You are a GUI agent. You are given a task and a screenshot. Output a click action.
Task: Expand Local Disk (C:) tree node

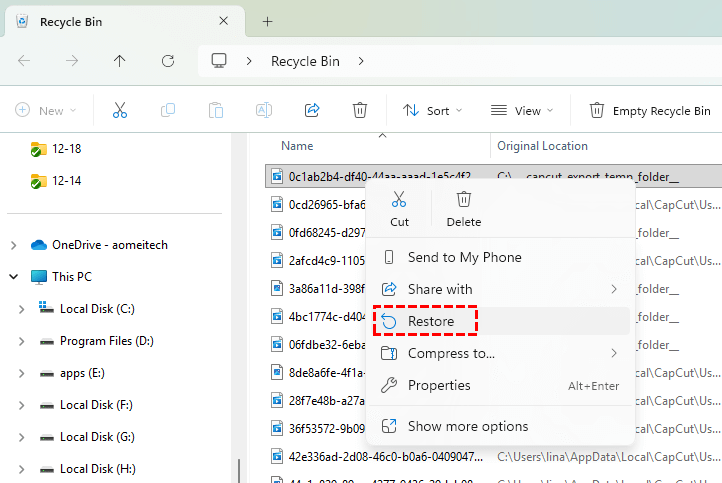click(21, 309)
